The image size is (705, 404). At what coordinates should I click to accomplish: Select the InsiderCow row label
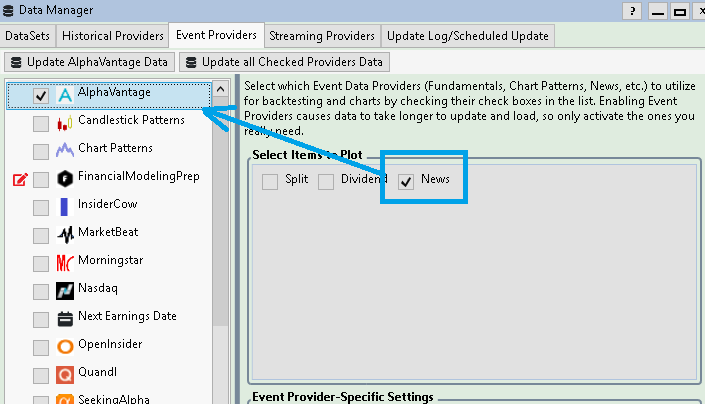click(108, 204)
